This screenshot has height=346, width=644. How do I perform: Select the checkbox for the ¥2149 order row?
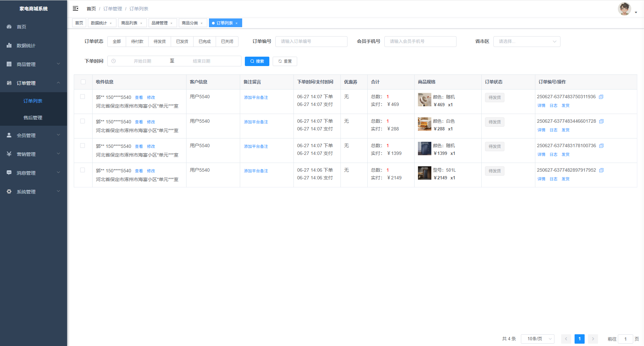click(x=83, y=170)
